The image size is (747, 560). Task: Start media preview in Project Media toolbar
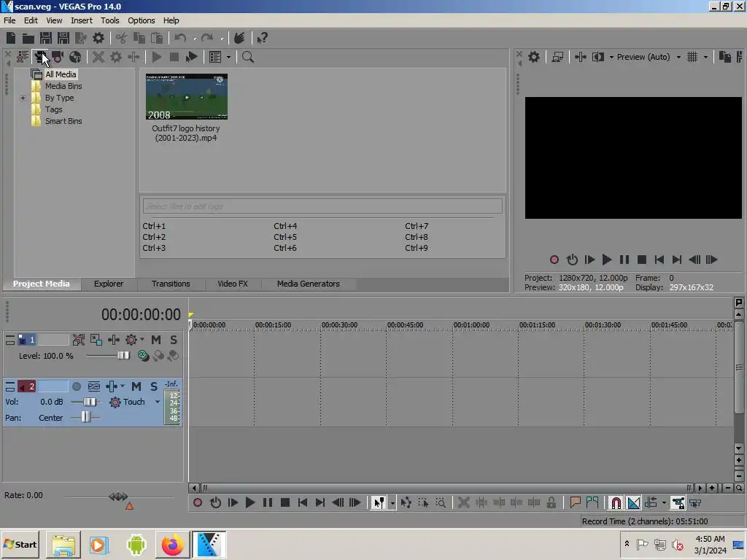click(x=156, y=57)
